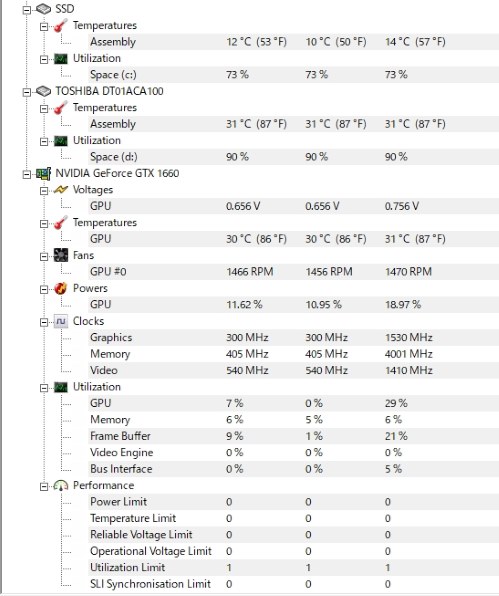The height and width of the screenshot is (596, 499).
Task: Click the NVIDIA GeForce GTX 1660 card icon
Action: (43, 174)
